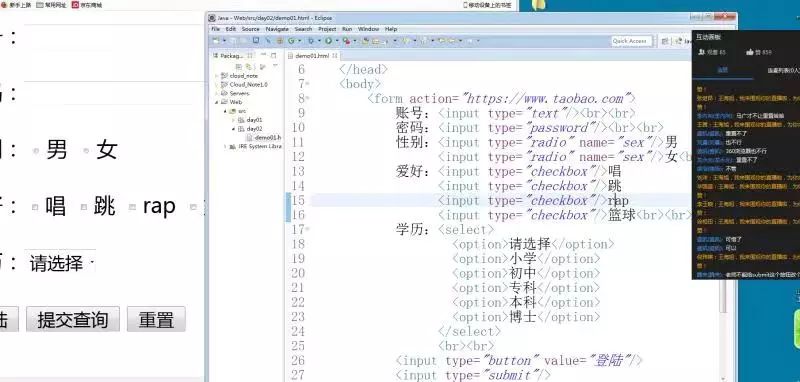Open the 常用网址 bookmark folder
The image size is (800, 382).
(51, 5)
